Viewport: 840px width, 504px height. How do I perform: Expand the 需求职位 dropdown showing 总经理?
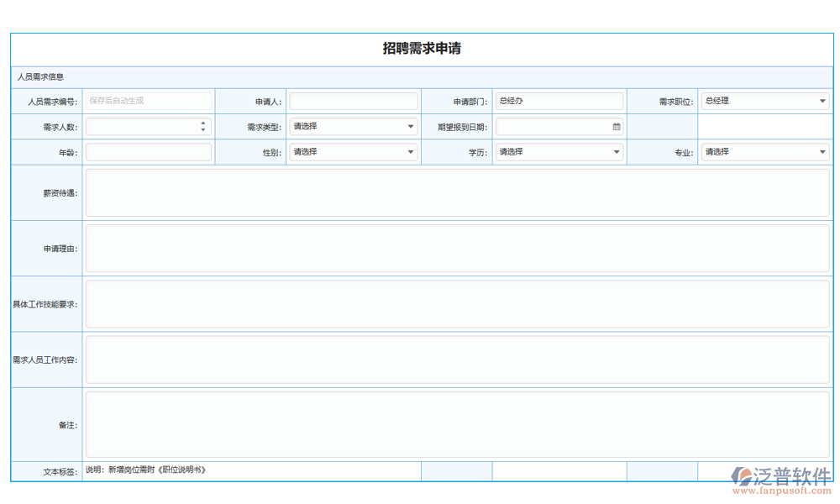point(822,102)
